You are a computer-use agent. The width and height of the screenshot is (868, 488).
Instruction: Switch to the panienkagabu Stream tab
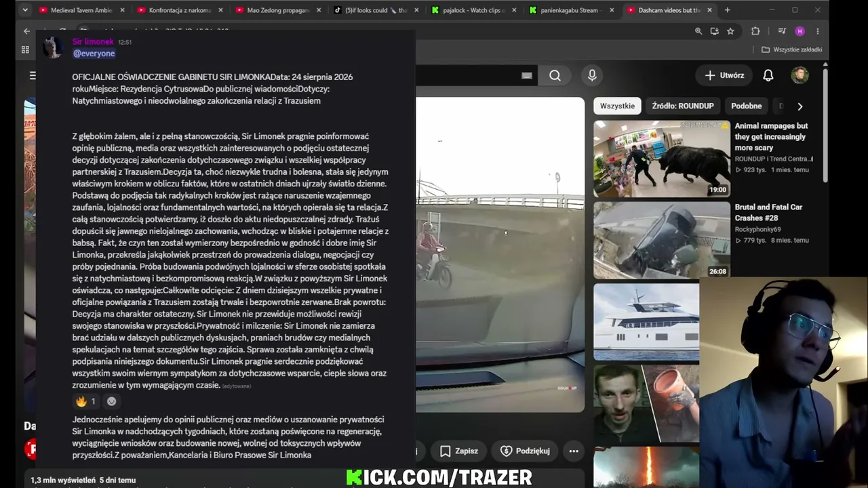point(567,10)
